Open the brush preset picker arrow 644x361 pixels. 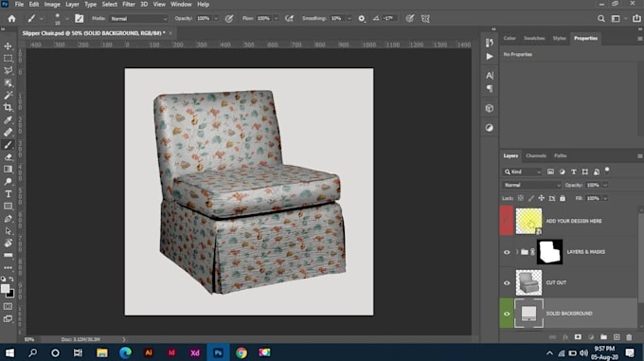[x=66, y=19]
